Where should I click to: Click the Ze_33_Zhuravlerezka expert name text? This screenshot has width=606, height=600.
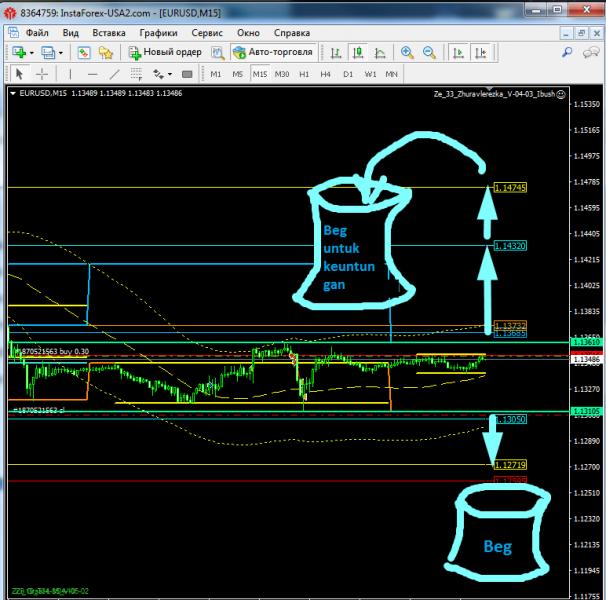point(494,94)
